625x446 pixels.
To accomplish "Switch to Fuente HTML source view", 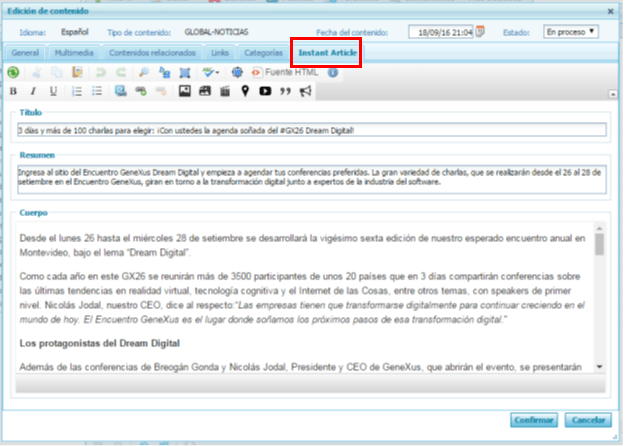I will [289, 72].
